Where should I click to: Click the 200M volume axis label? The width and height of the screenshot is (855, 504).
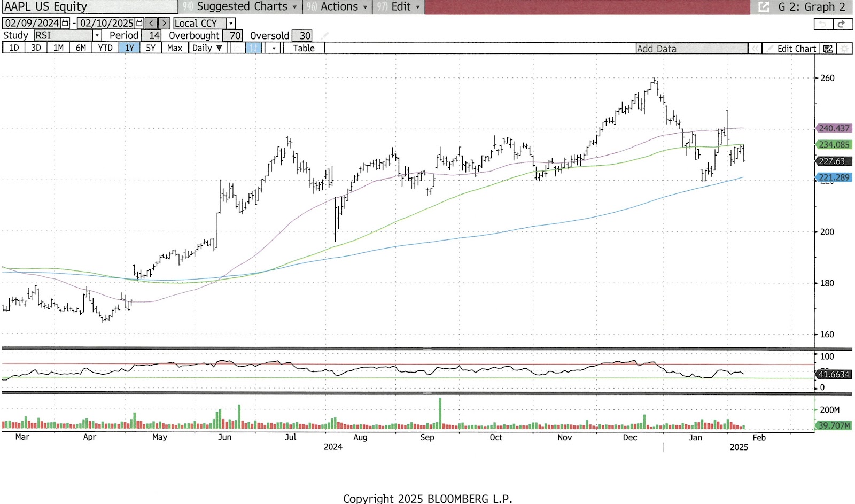pos(830,410)
